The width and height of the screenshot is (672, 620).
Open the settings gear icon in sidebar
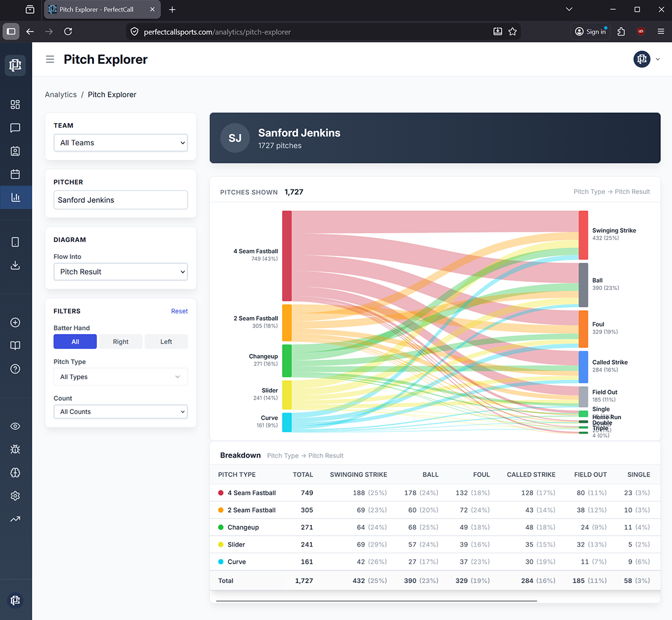click(x=16, y=496)
